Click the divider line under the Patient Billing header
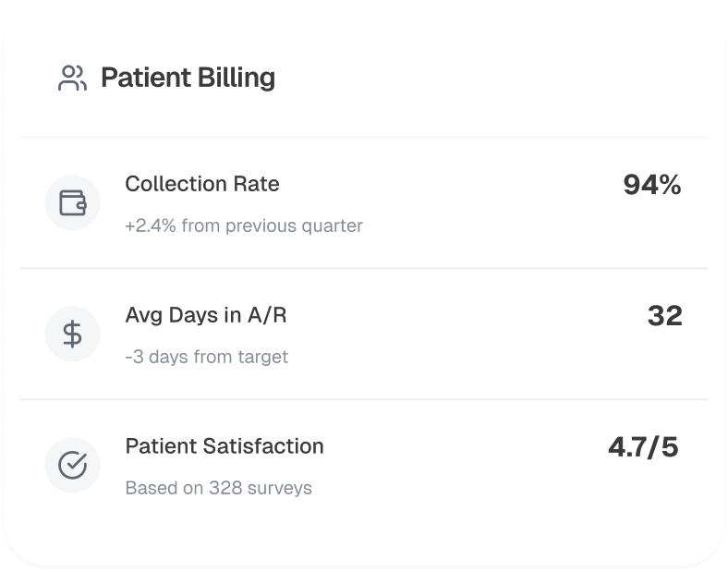Image resolution: width=728 pixels, height=572 pixels. coord(364,138)
